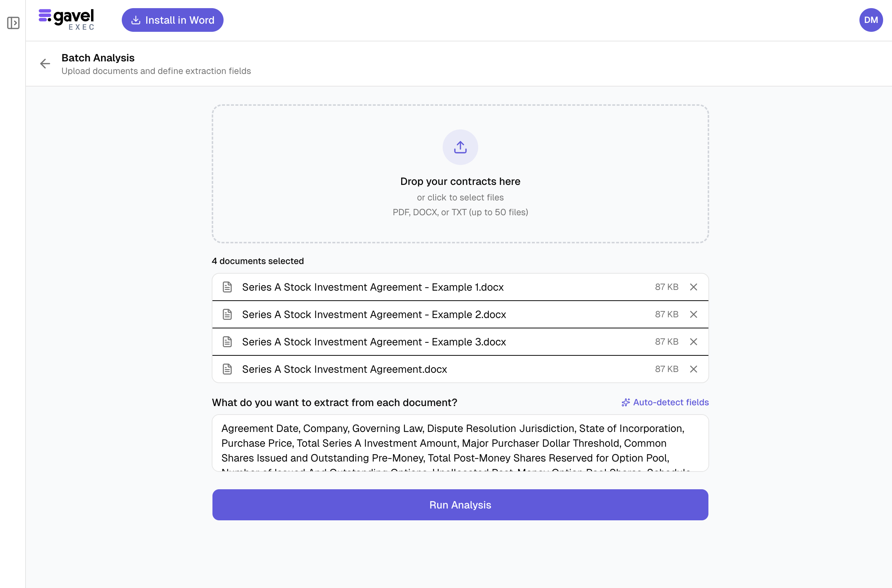Click the sparkle icon beside Auto-detect fields
Screen dimensions: 892x588
coord(625,402)
